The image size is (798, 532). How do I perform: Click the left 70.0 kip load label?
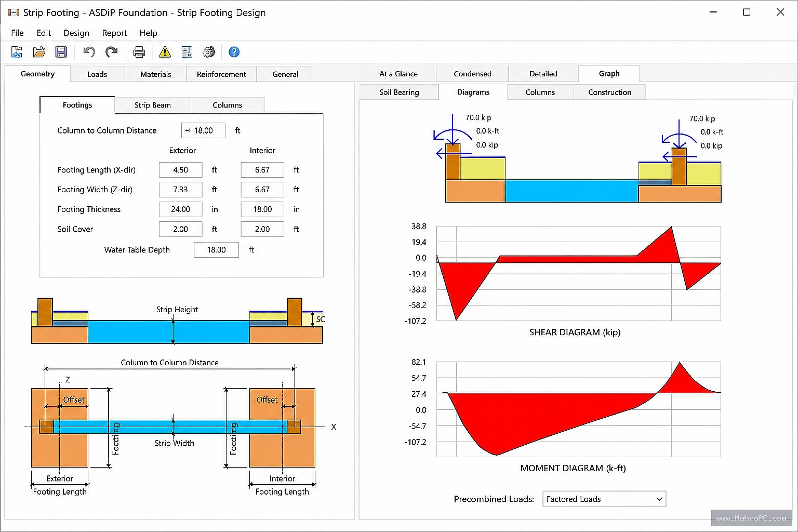[478, 118]
